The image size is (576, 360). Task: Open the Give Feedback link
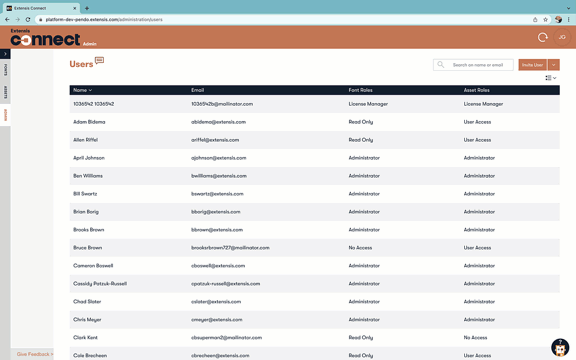(x=35, y=354)
